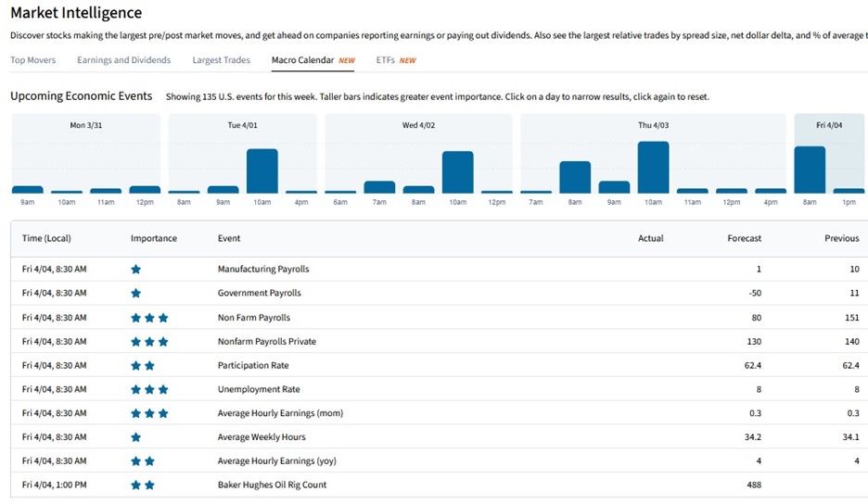Click the Average Hourly Earnings (mom) stars
The image size is (868, 504).
(x=149, y=413)
